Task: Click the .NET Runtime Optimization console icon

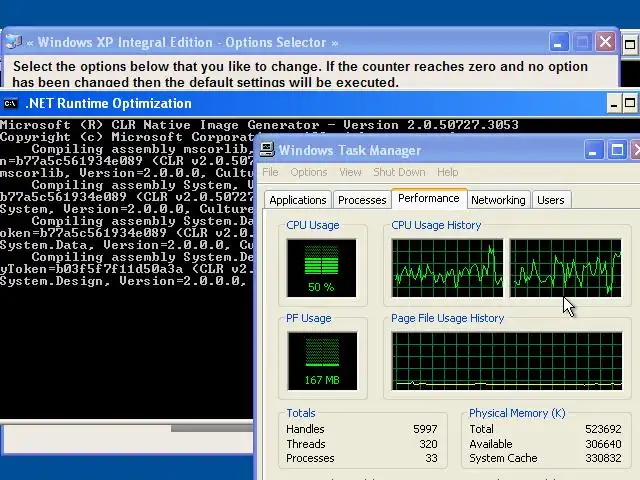Action: pyautogui.click(x=11, y=104)
